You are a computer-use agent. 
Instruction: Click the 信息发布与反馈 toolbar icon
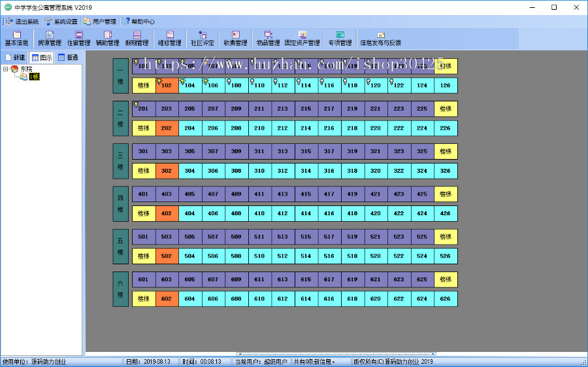point(380,39)
